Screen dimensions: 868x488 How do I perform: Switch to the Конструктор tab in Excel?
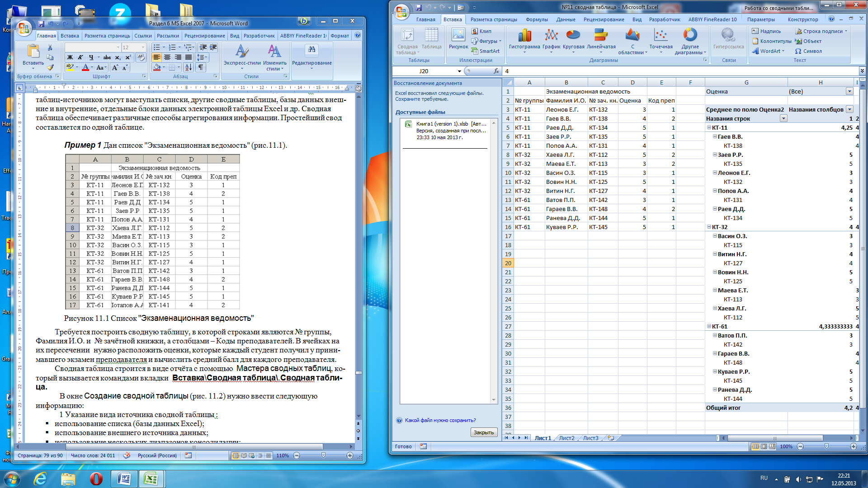(x=802, y=19)
